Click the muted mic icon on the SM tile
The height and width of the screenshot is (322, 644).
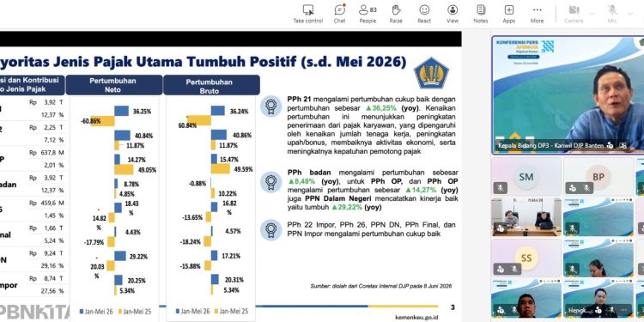pyautogui.click(x=501, y=188)
